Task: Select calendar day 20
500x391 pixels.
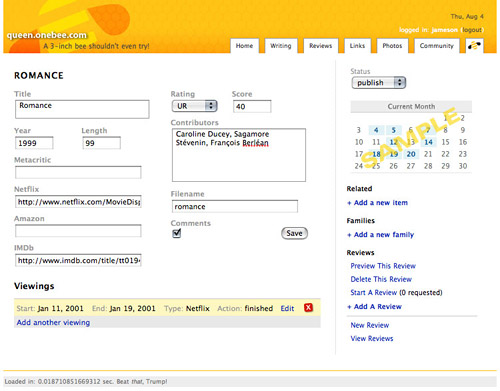Action: click(x=411, y=154)
